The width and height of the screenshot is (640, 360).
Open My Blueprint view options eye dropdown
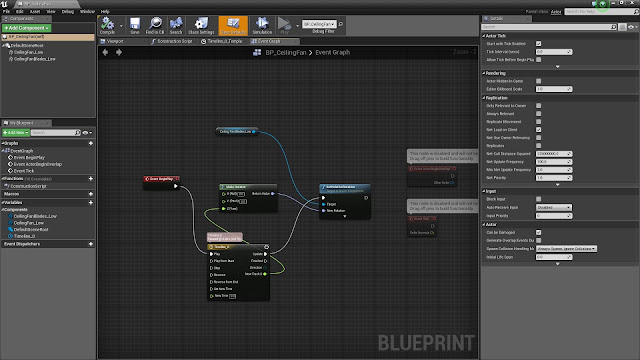pyautogui.click(x=87, y=133)
